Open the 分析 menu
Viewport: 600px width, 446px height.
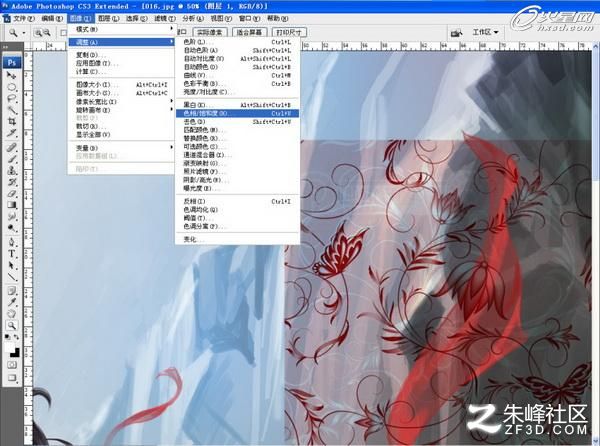click(193, 18)
